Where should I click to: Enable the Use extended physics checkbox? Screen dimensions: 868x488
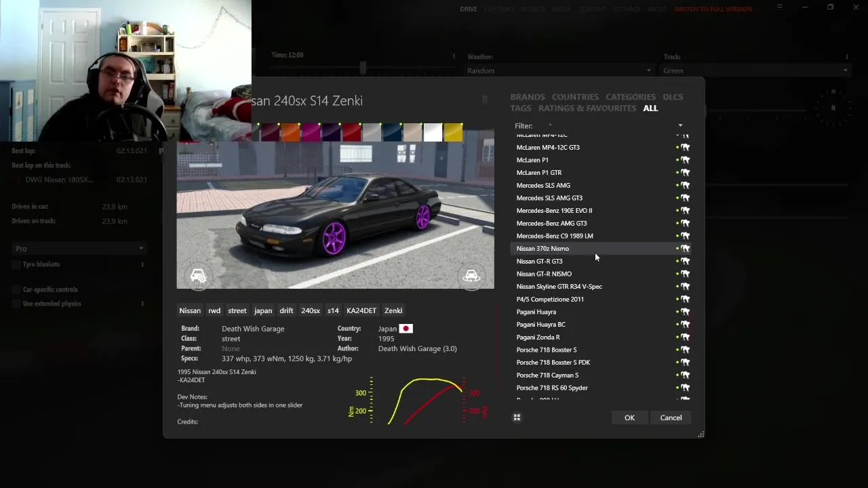(x=16, y=304)
